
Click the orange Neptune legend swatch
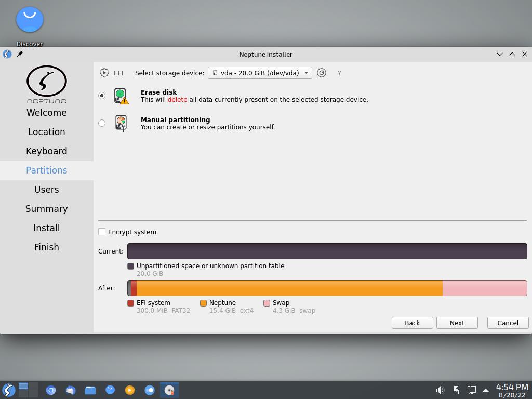click(x=203, y=303)
